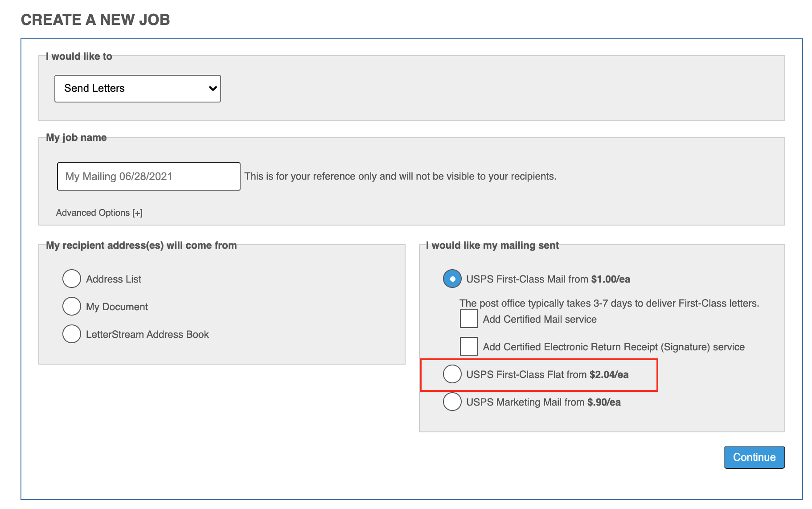Viewport: 812px width, 509px height.
Task: Open the Send Letters dropdown
Action: (x=137, y=89)
